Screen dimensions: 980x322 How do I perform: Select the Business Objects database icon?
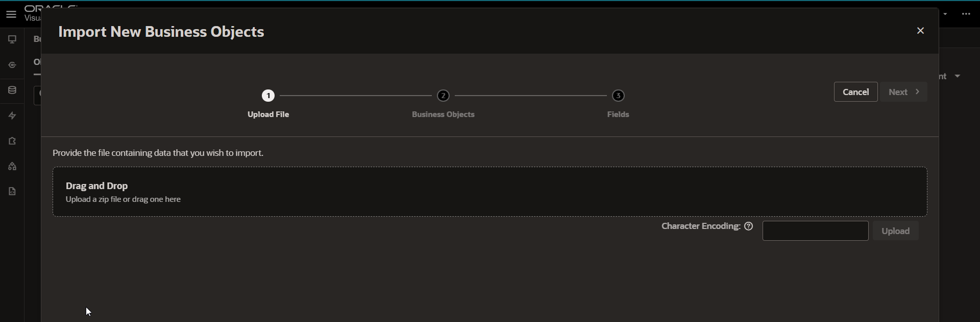(12, 90)
